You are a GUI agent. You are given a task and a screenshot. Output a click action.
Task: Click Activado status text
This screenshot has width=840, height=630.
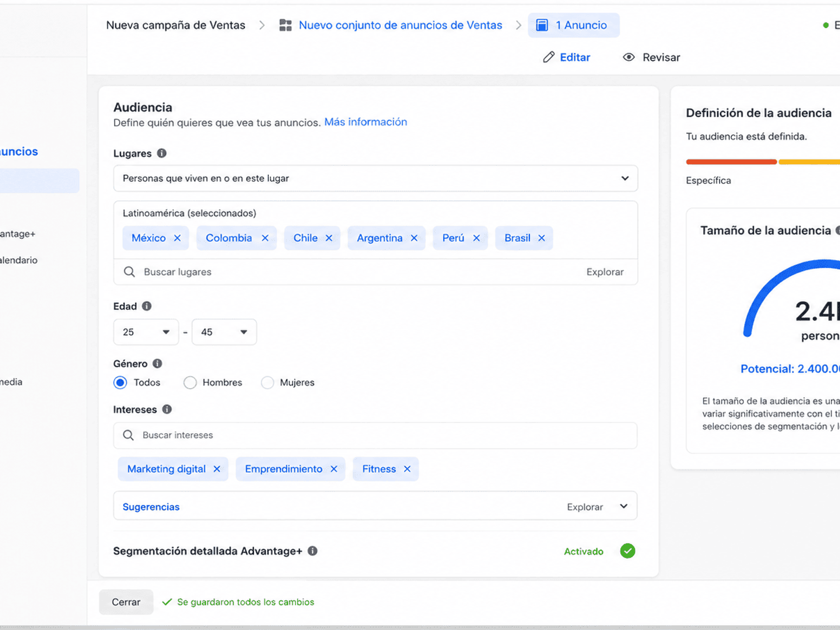[584, 551]
